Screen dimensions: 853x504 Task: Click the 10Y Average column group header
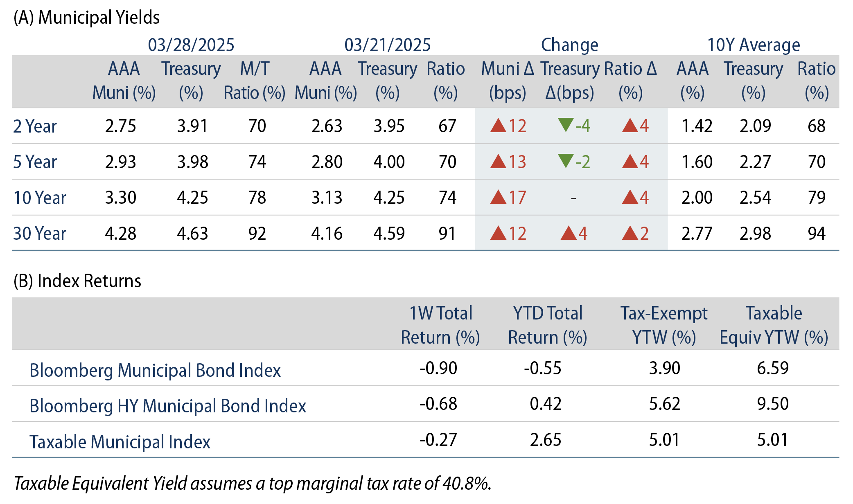pyautogui.click(x=753, y=45)
